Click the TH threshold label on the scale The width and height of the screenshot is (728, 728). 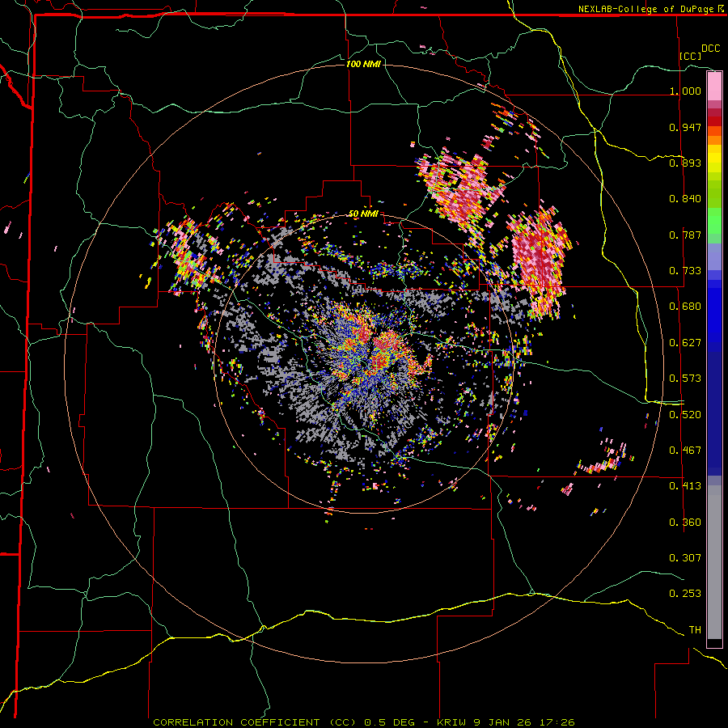(x=695, y=630)
